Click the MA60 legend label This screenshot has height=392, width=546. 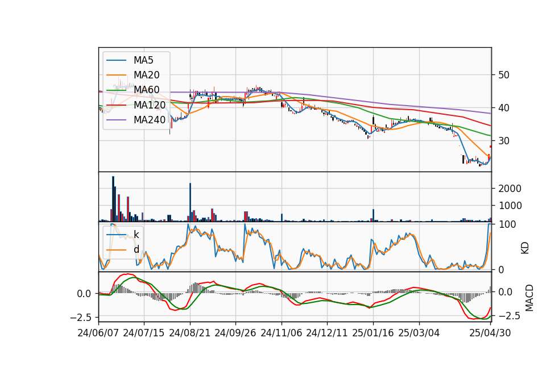[x=146, y=90]
